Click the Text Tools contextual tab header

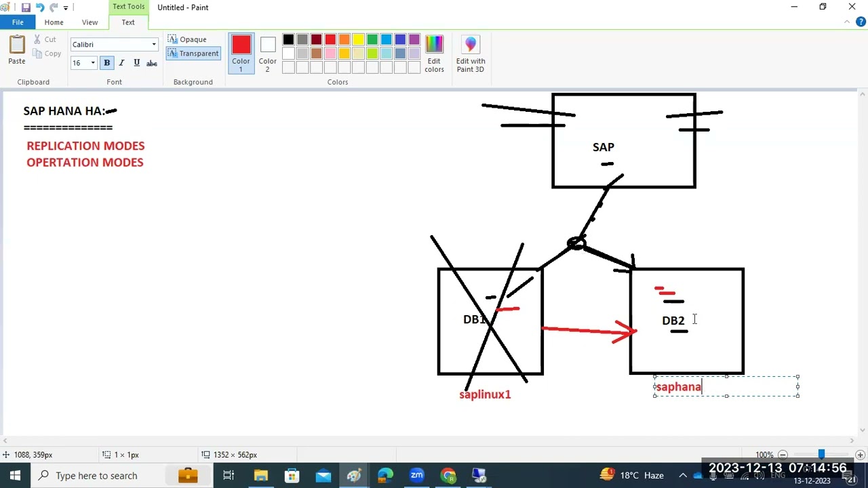[128, 7]
